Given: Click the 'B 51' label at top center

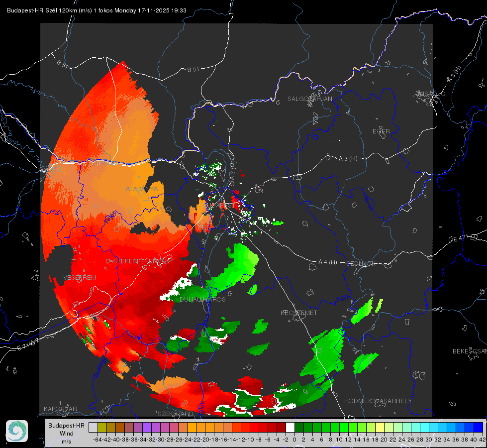Looking at the screenshot, I should [x=193, y=70].
